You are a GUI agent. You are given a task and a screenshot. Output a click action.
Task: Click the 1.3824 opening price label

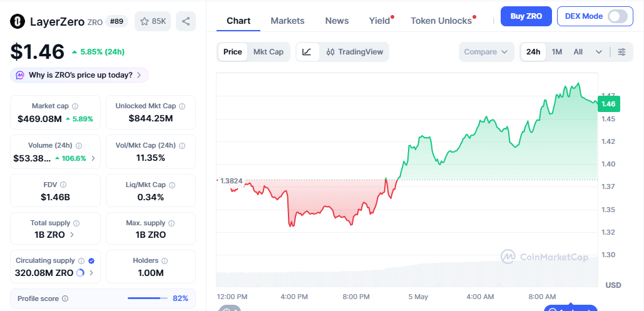coord(231,181)
